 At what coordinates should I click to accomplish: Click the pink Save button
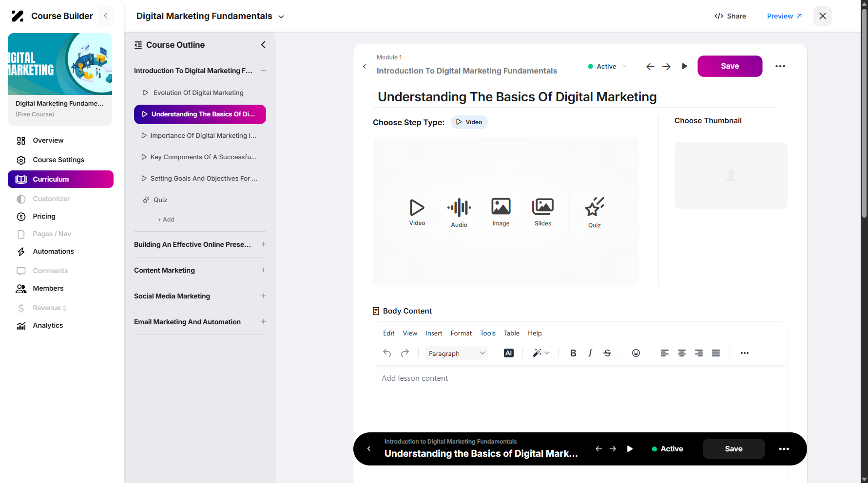click(730, 66)
